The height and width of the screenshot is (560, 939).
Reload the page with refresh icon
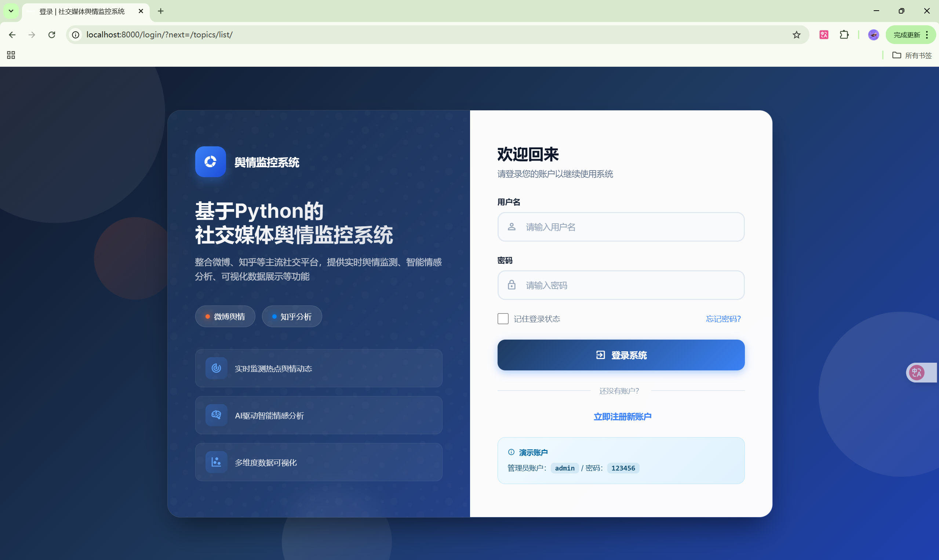coord(52,35)
